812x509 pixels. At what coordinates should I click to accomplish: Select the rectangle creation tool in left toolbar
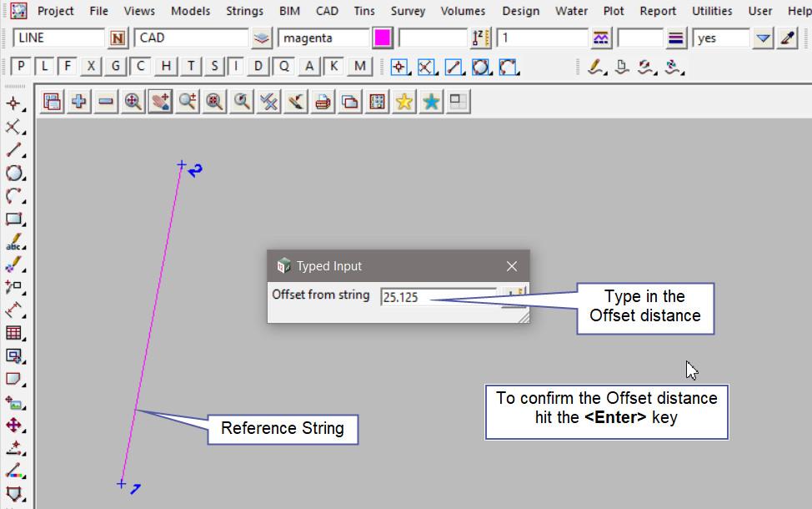click(x=14, y=219)
